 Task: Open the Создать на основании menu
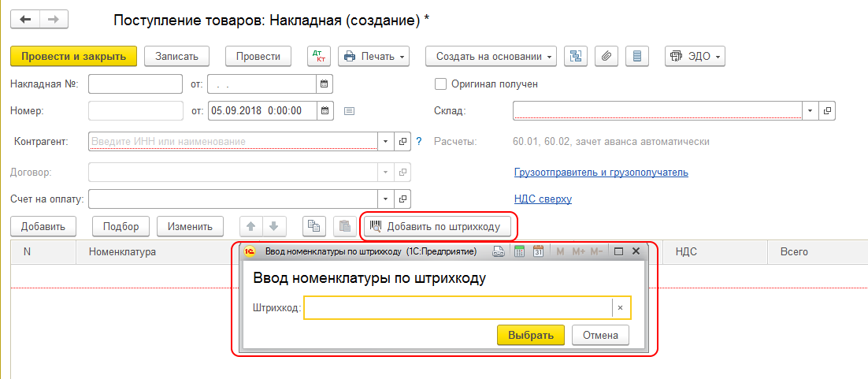pos(491,56)
